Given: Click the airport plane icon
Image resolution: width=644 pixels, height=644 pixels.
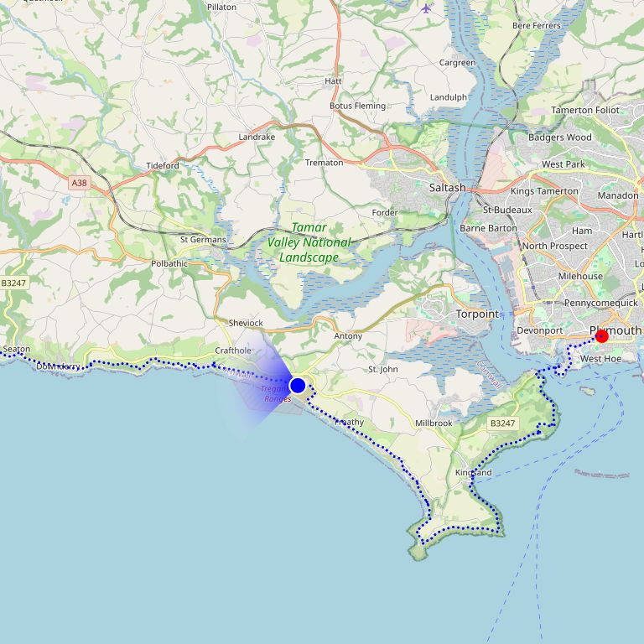Looking at the screenshot, I should point(427,8).
